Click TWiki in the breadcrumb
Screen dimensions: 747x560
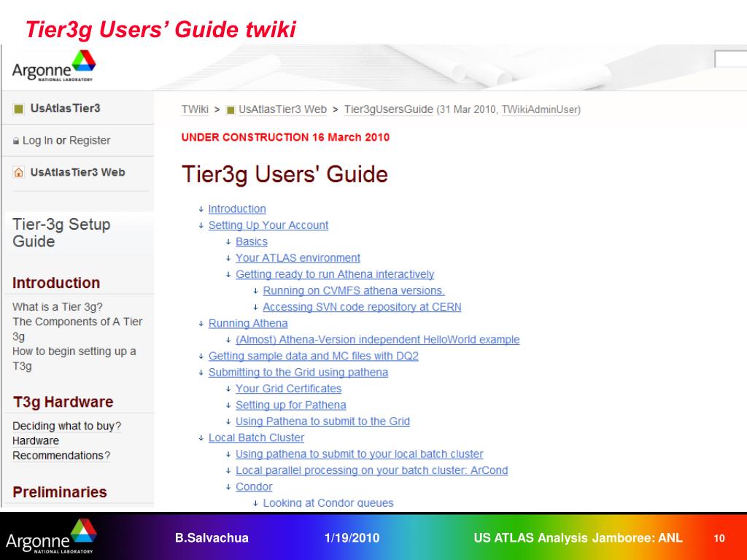[x=195, y=109]
